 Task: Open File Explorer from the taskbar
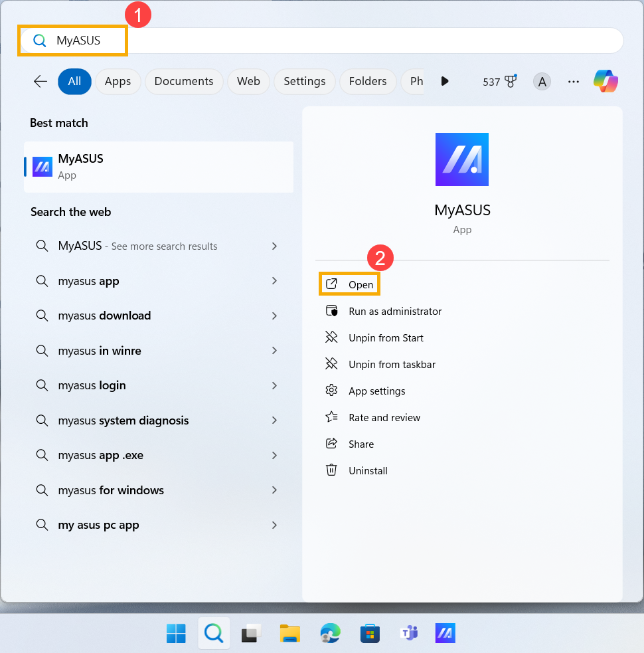click(x=290, y=634)
